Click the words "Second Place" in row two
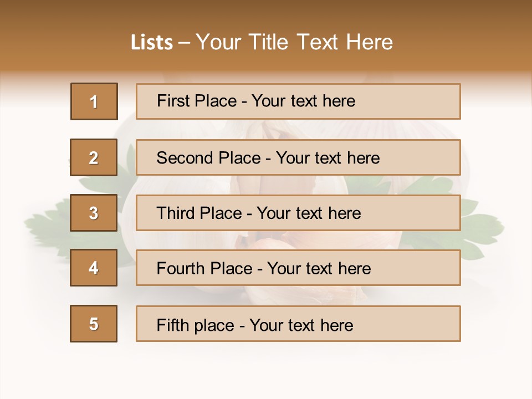Image resolution: width=532 pixels, height=399 pixels. point(208,158)
